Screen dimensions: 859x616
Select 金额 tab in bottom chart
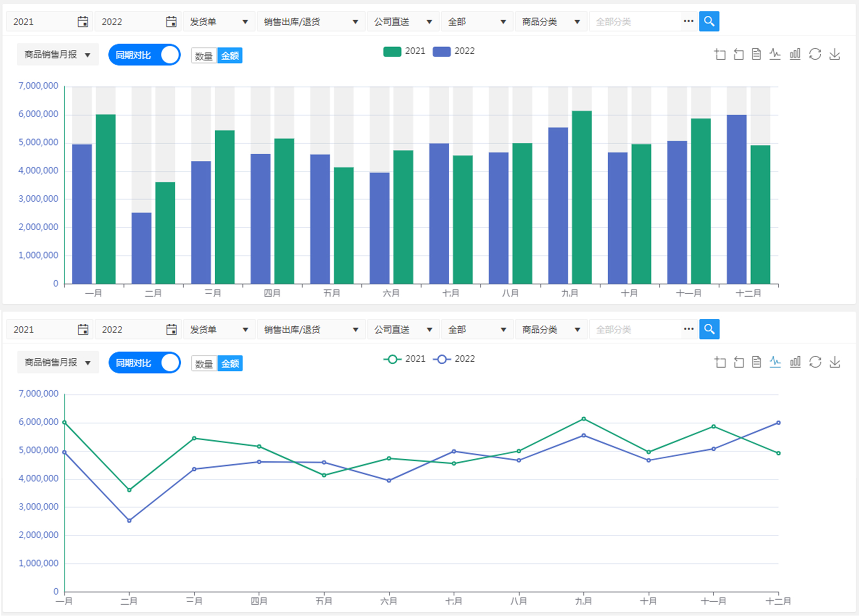(230, 364)
